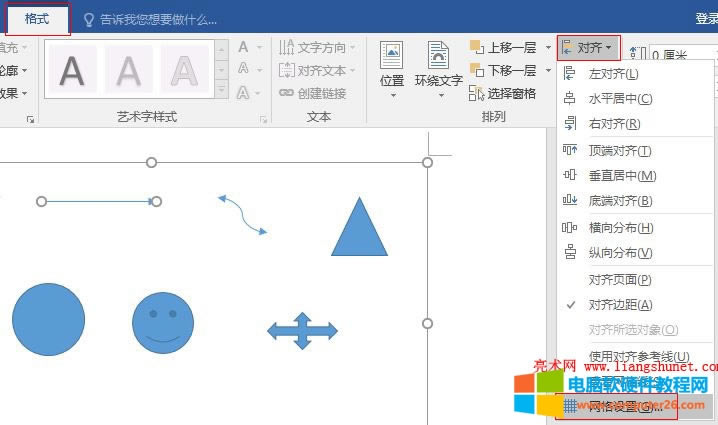Image resolution: width=718 pixels, height=425 pixels.
Task: Click 上移一层 bring forward
Action: tap(503, 47)
